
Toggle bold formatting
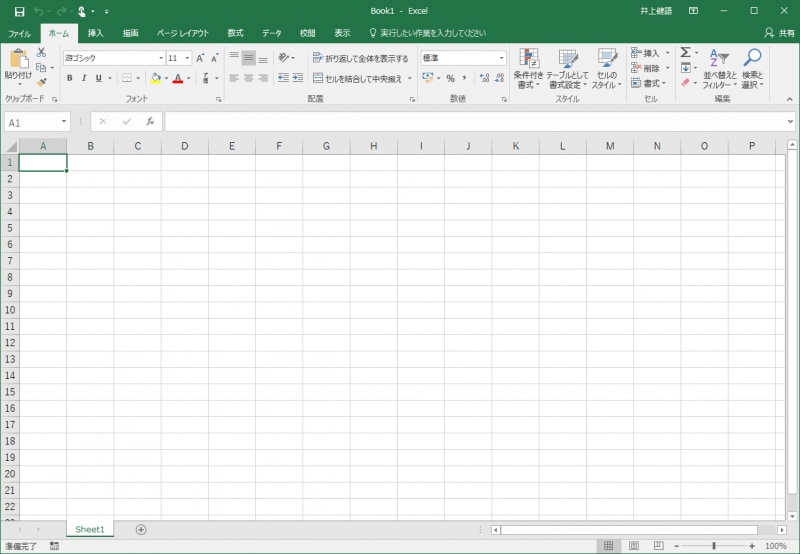[69, 78]
